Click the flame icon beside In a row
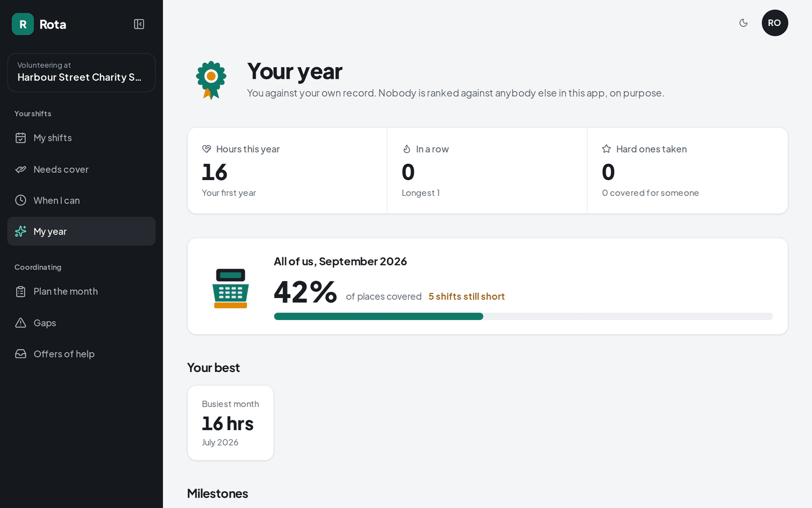 tap(407, 149)
